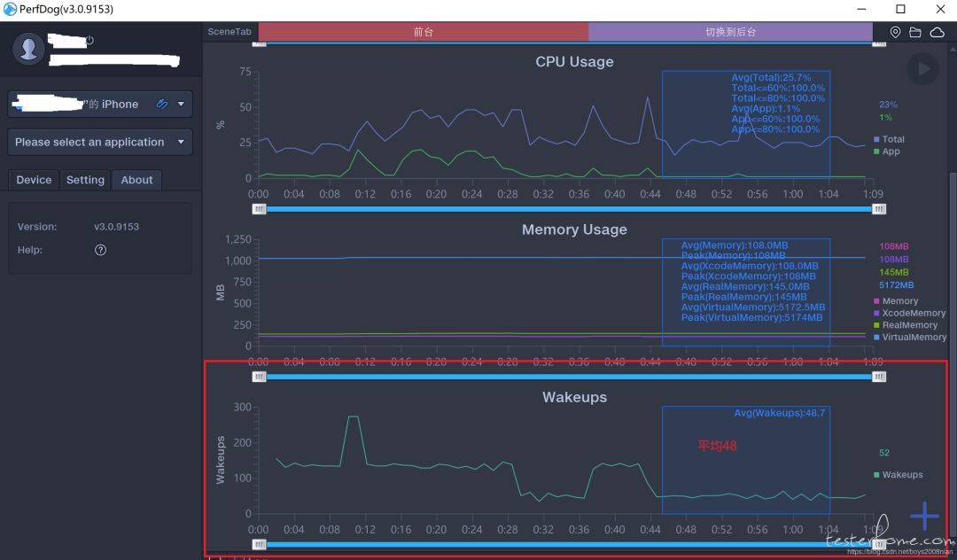Click the blue plus add-chart icon
This screenshot has width=957, height=560.
[x=924, y=516]
